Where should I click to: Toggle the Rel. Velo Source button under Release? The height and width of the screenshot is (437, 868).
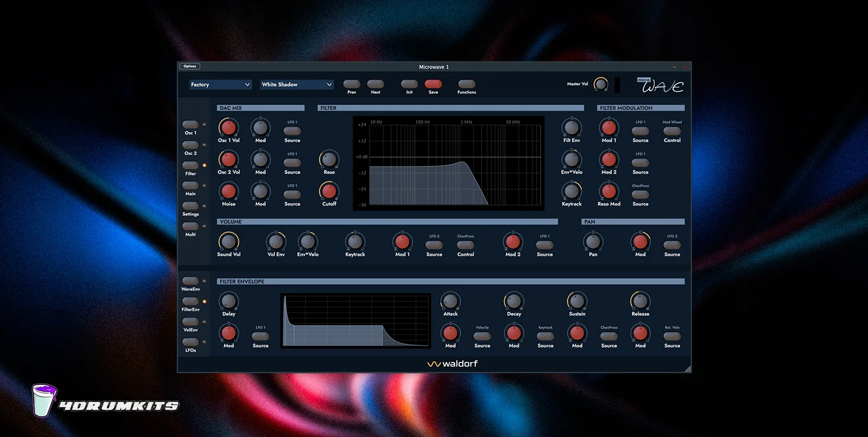[672, 336]
